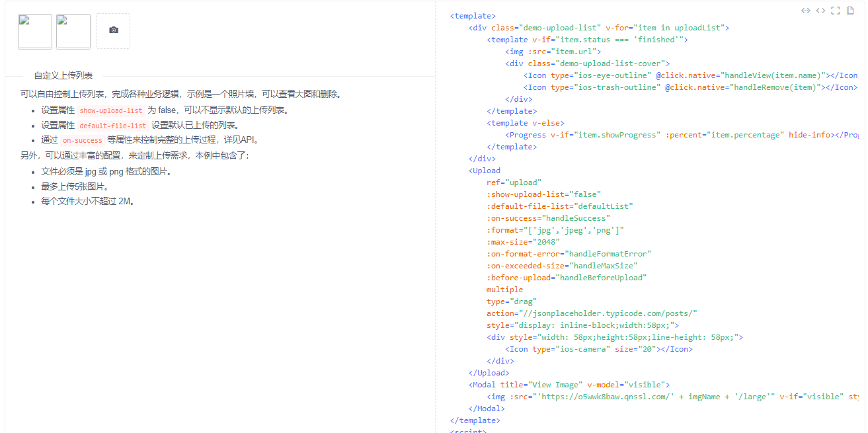Screen dimensions: 868x433
Task: Click the bullet 最多上传5张图片
Action: (x=75, y=186)
